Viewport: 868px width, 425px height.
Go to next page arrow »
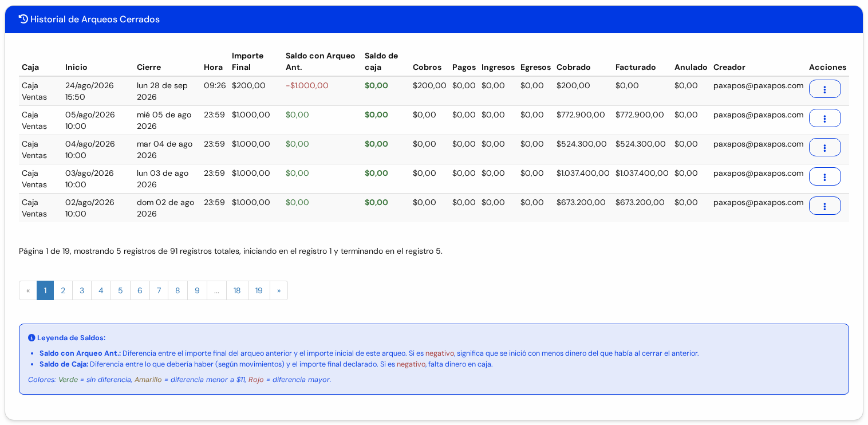279,290
